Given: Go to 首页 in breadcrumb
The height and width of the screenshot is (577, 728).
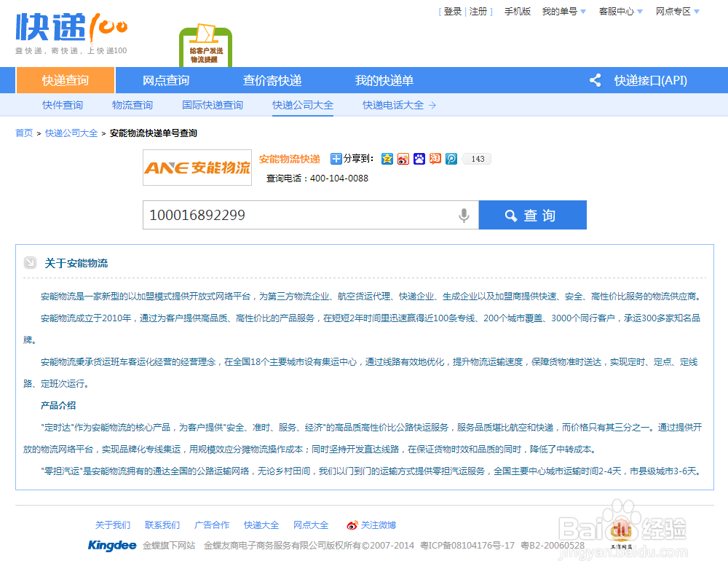Looking at the screenshot, I should (24, 133).
